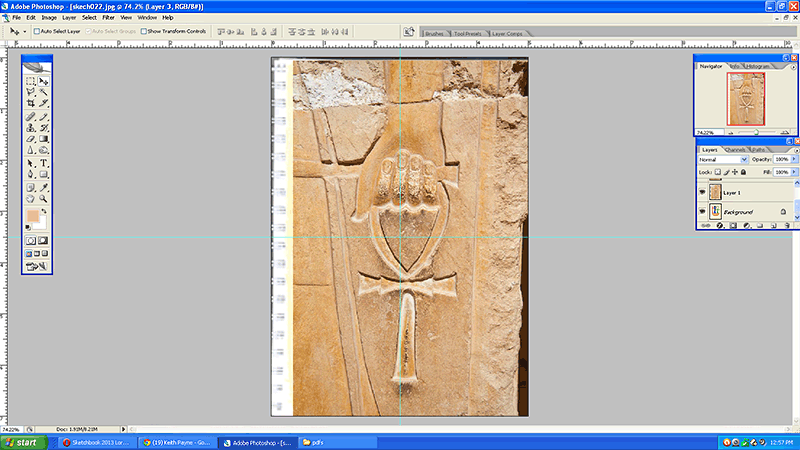This screenshot has width=800, height=450.
Task: Open the Filter menu
Action: pyautogui.click(x=108, y=17)
